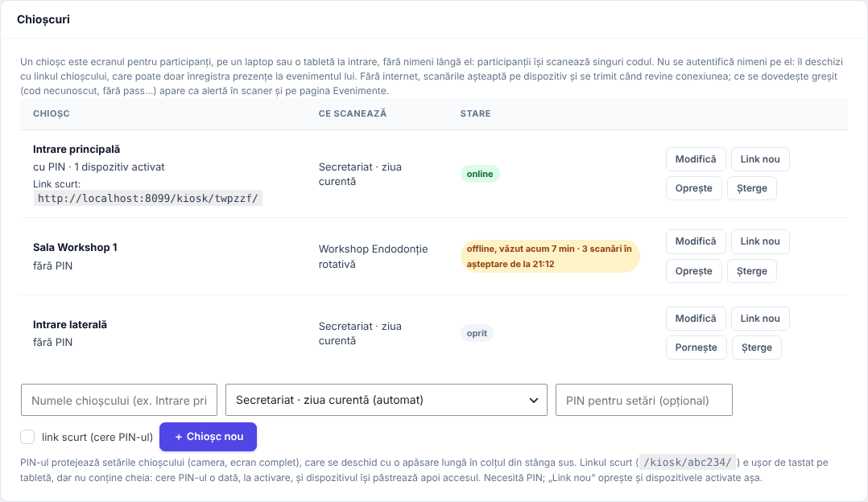Click Modifică for Intrare principală
868x502 pixels.
pos(696,159)
